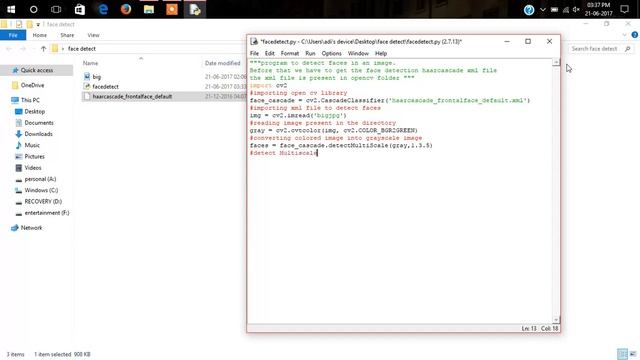The width and height of the screenshot is (640, 360).
Task: Click IDLE scrollbar down arrow
Action: [x=556, y=320]
